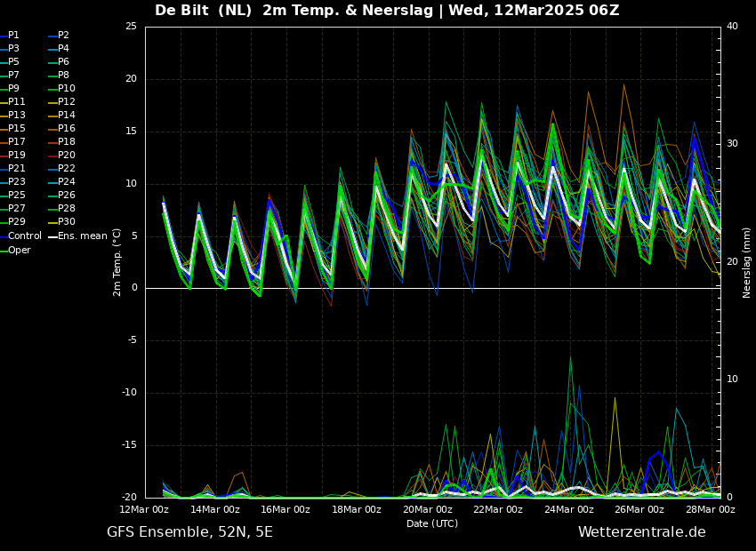Image resolution: width=756 pixels, height=551 pixels.
Task: Click the 28Mar 00z date tick
Action: pos(710,510)
